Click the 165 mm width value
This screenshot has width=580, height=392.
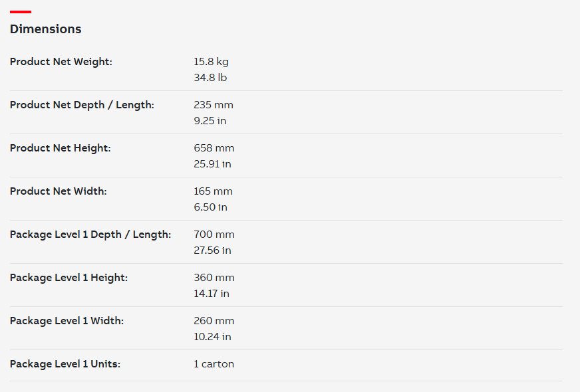(214, 191)
